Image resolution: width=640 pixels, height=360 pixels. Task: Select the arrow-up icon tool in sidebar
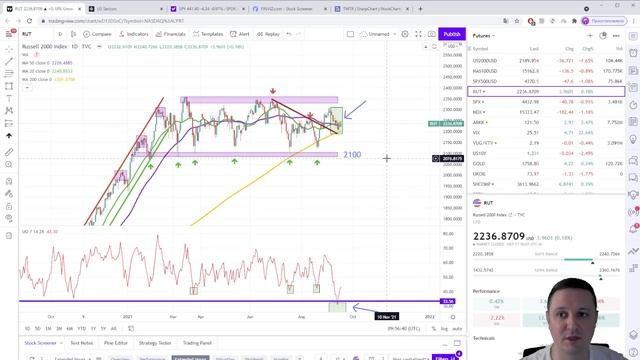coord(9,136)
